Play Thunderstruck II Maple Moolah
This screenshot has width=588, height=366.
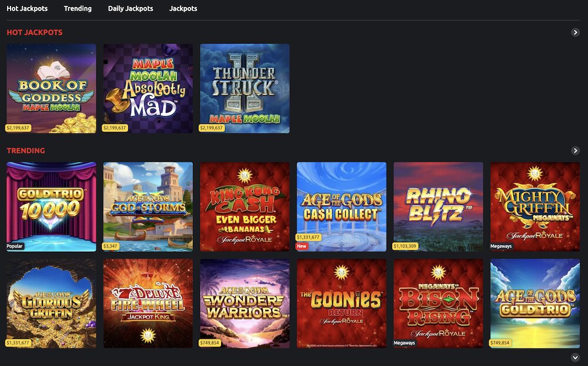click(245, 88)
